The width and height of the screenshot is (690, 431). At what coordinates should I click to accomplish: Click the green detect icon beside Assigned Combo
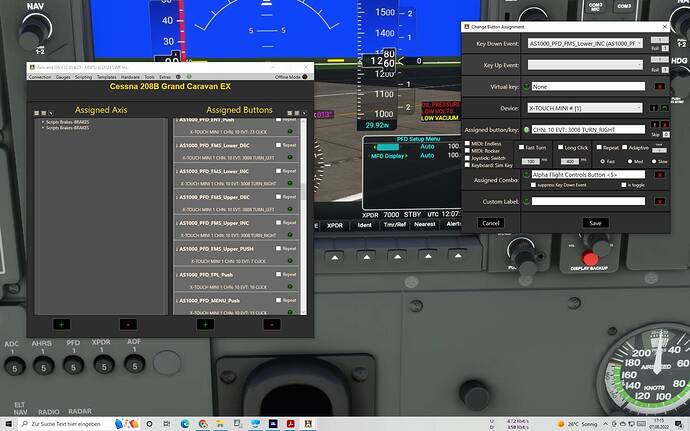pyautogui.click(x=526, y=175)
